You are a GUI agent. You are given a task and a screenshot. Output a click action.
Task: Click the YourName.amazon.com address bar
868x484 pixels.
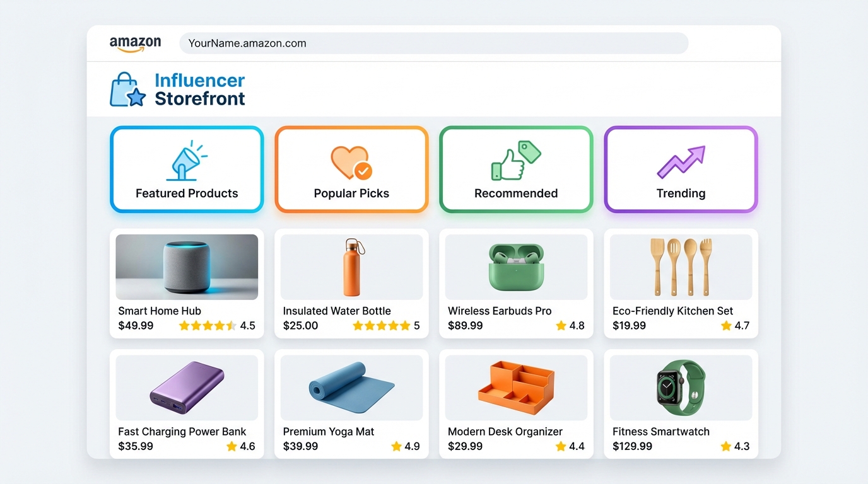(x=434, y=43)
